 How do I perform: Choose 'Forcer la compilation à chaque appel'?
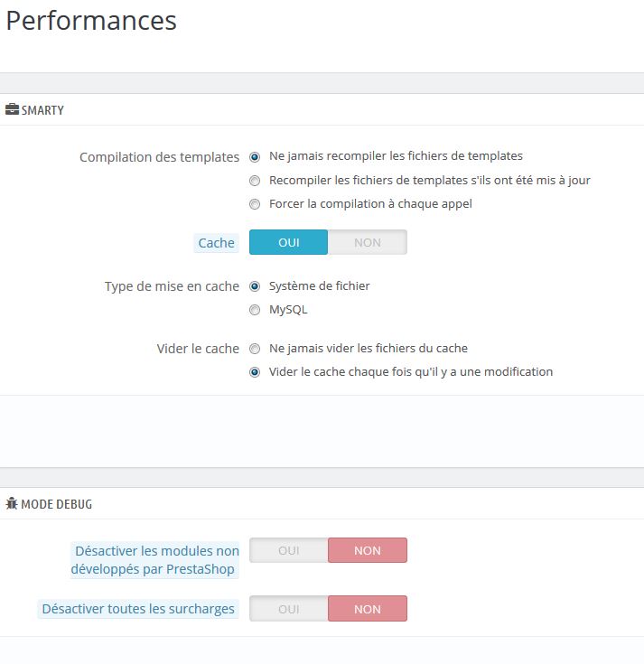click(x=255, y=204)
